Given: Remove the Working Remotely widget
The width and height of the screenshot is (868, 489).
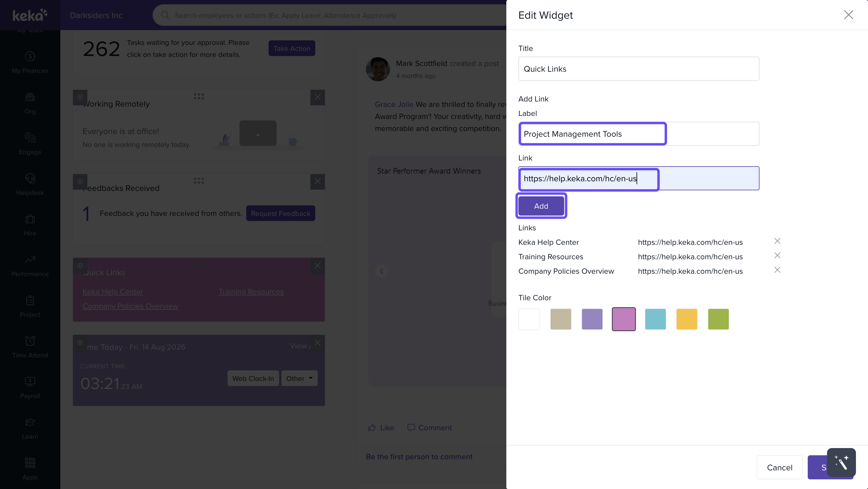Looking at the screenshot, I should point(317,97).
